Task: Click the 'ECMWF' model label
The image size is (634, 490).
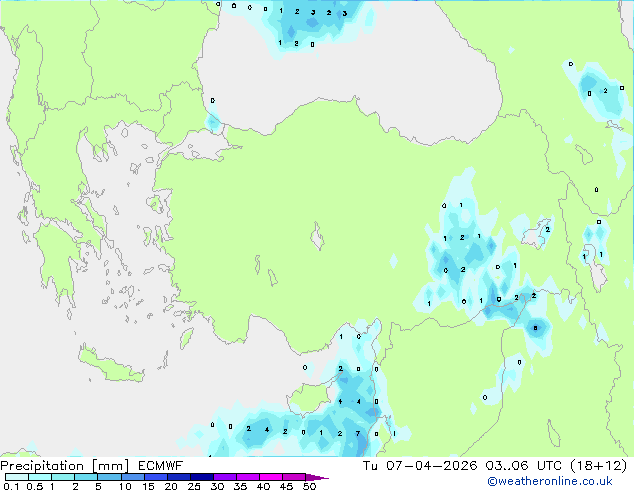Action: click(x=161, y=466)
